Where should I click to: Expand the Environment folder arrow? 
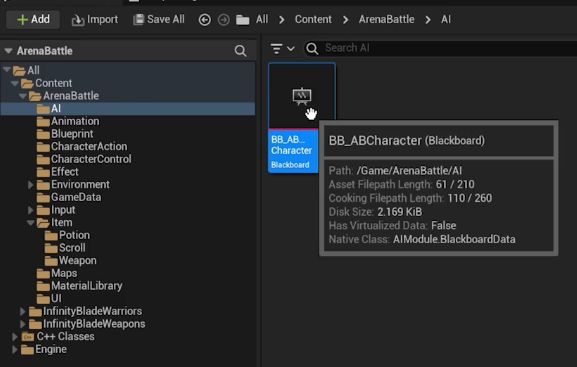point(31,184)
